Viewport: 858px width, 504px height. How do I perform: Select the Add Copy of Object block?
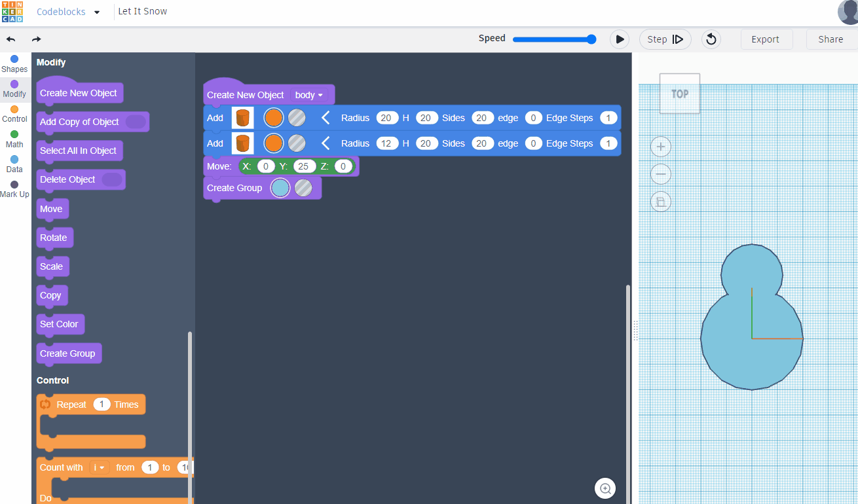click(92, 122)
